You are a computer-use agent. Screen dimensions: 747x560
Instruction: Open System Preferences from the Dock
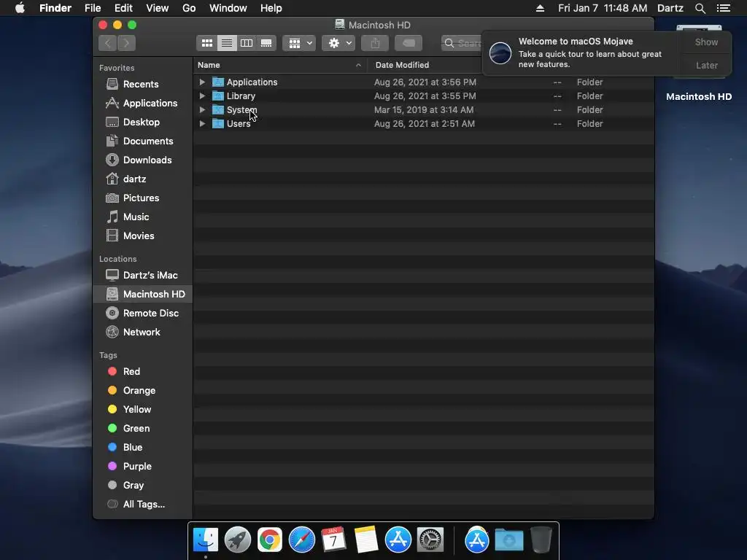pos(430,540)
